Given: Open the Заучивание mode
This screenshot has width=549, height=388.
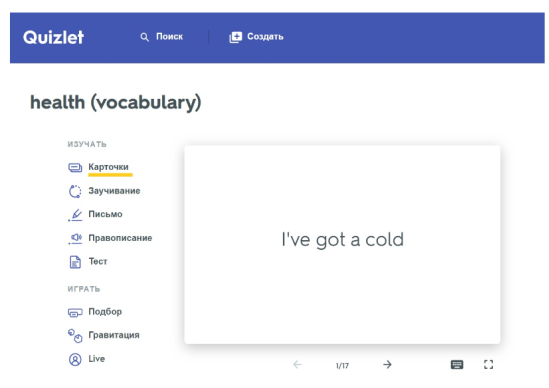Looking at the screenshot, I should pyautogui.click(x=114, y=191).
